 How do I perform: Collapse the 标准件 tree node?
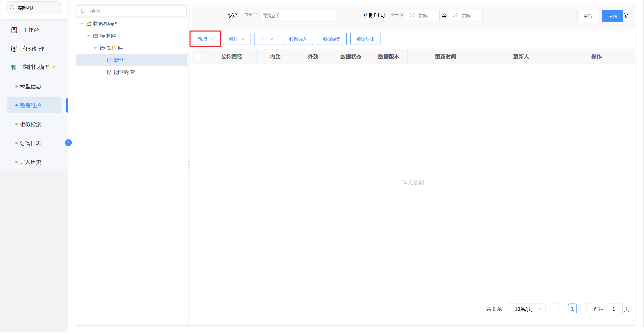pos(89,36)
